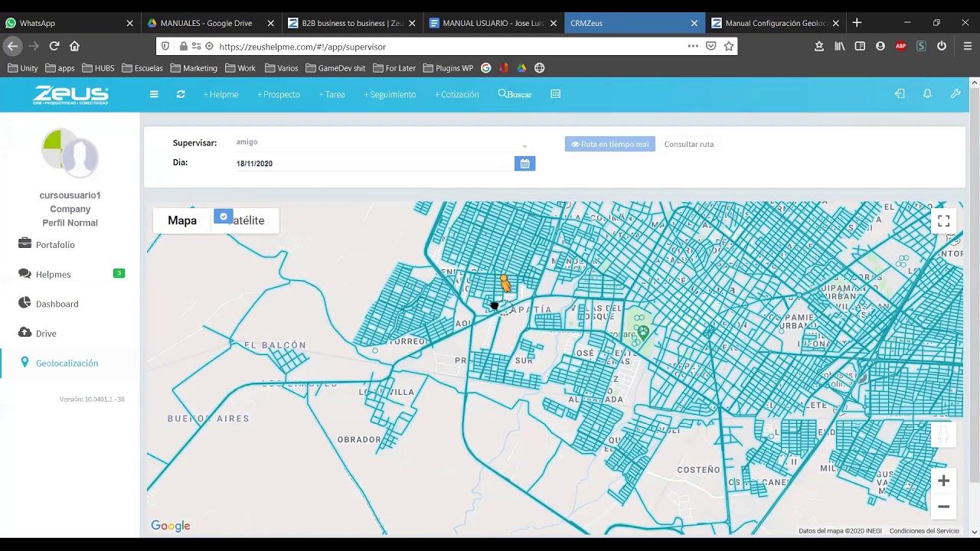
Task: Select the Mapa view option
Action: pyautogui.click(x=182, y=220)
